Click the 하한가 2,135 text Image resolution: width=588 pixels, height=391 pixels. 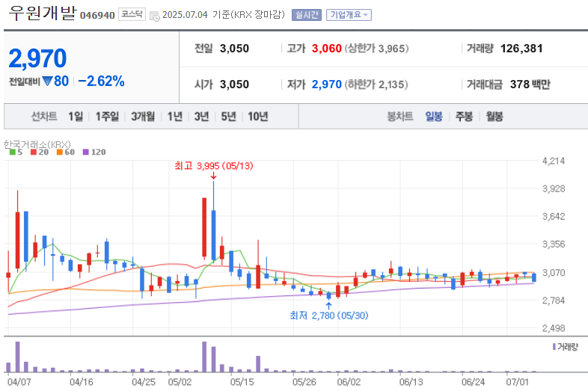pos(376,84)
